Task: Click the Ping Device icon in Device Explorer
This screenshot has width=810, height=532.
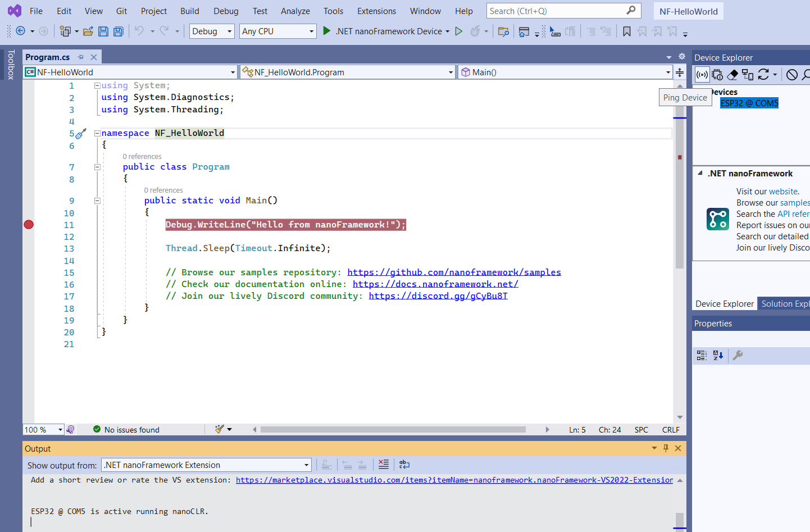Action: 702,75
